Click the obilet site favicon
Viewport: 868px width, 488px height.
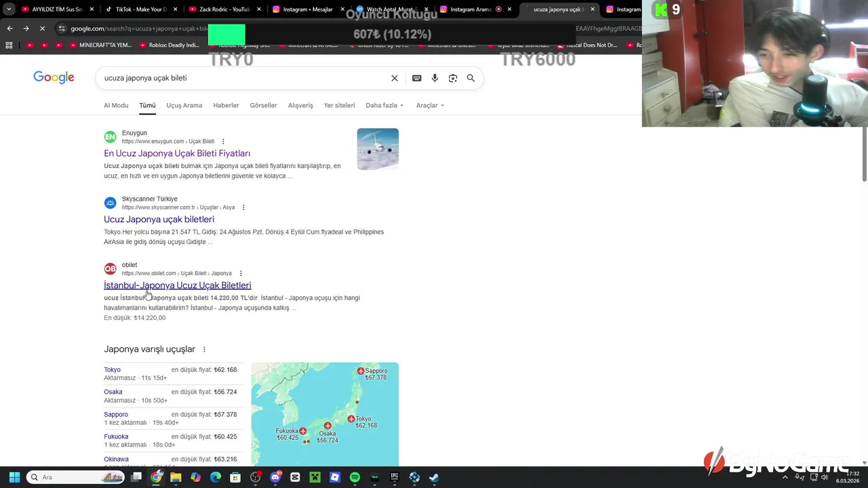[110, 268]
